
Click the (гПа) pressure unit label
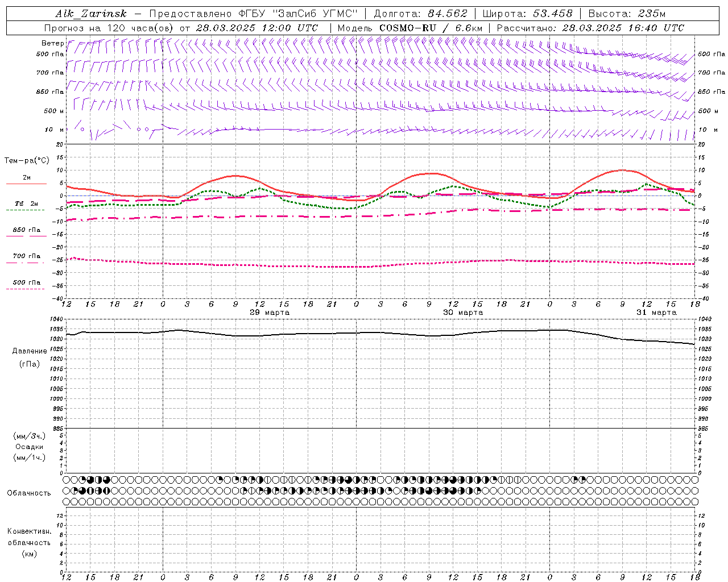pos(30,364)
